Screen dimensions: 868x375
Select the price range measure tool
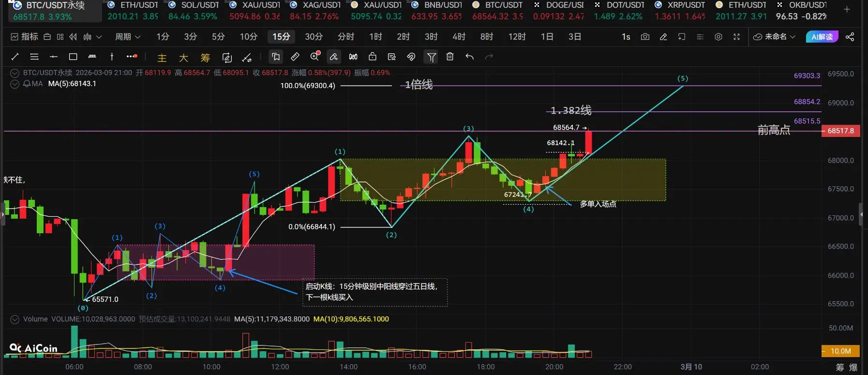click(92, 57)
